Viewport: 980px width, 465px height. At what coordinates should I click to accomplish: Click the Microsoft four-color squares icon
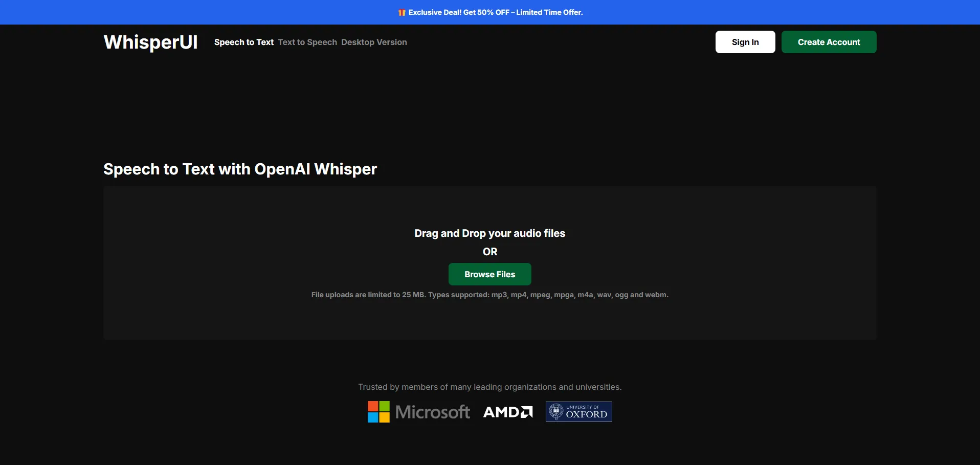point(378,412)
